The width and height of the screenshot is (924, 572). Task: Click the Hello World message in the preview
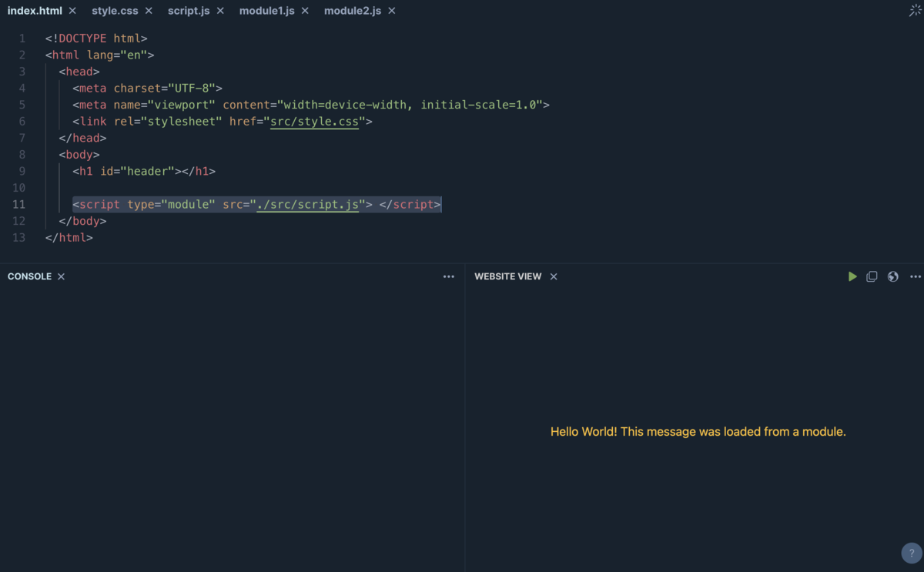pyautogui.click(x=697, y=431)
